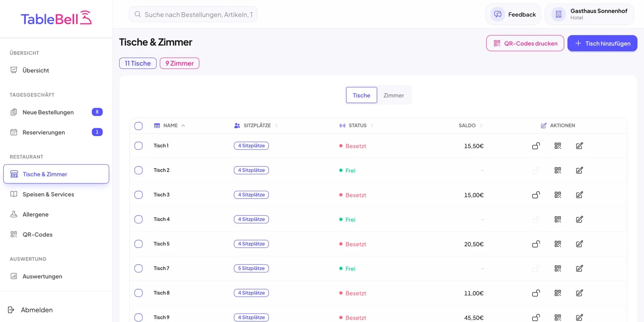
Task: Click the QR-Codes drucken button
Action: click(x=525, y=43)
